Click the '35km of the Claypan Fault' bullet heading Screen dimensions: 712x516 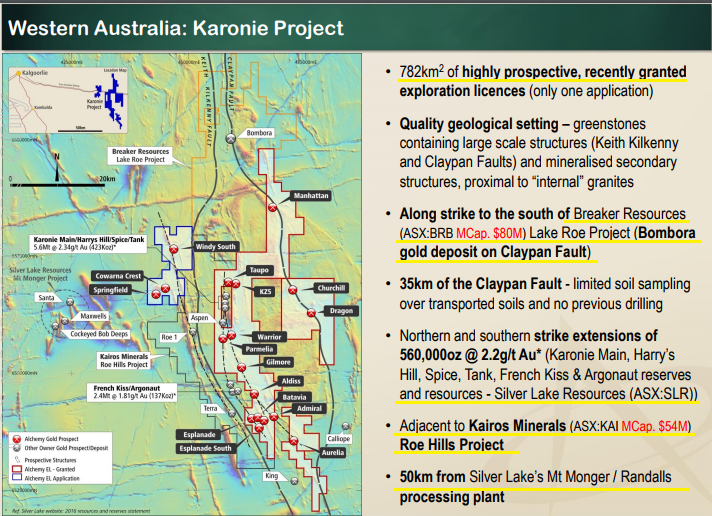pyautogui.click(x=480, y=284)
